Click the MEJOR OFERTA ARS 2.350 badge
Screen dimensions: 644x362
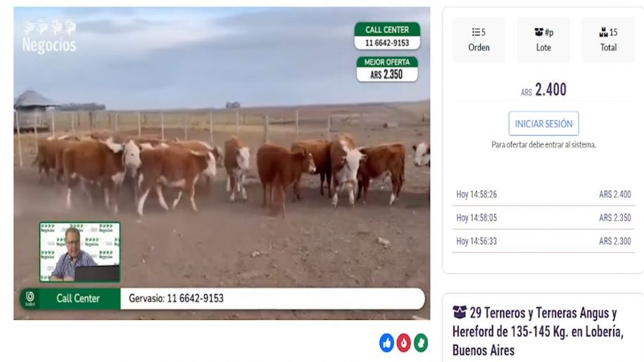tap(387, 70)
